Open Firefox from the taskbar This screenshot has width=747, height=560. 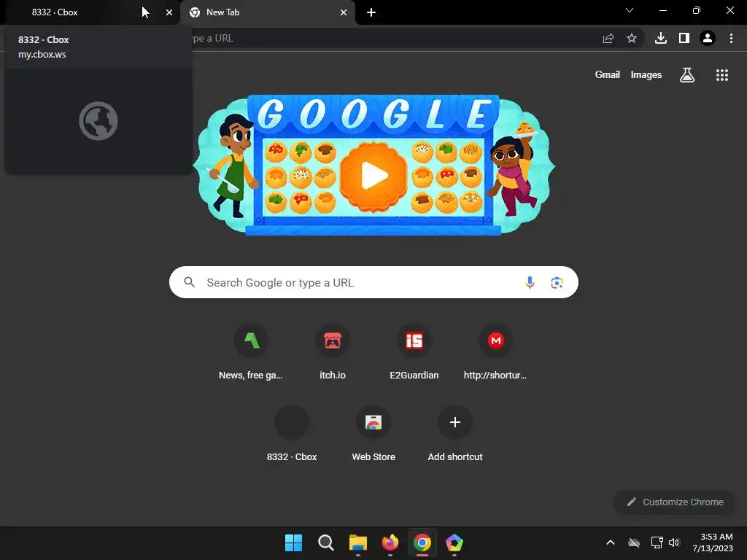(390, 542)
